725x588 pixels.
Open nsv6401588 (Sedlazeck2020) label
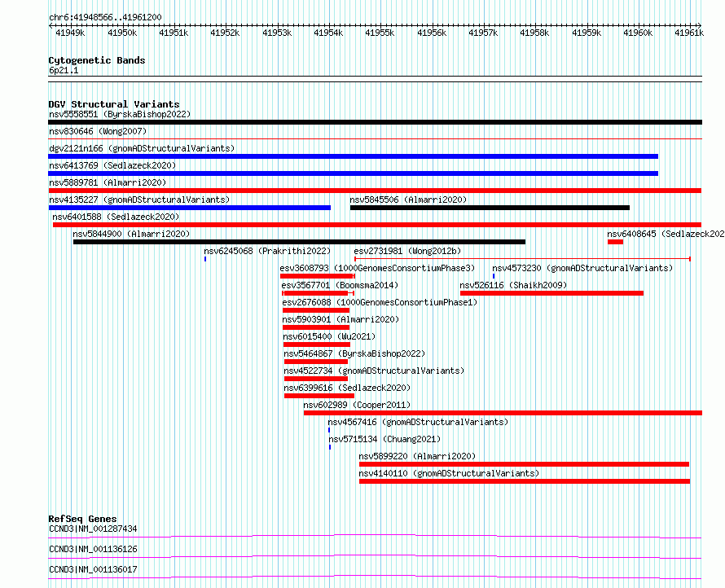[116, 217]
